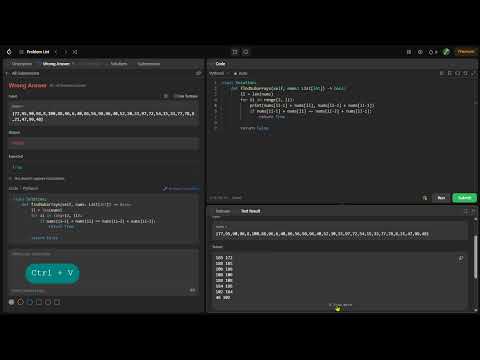Copy the Stdout output icon
Viewport: 480px width, 360px height.
coord(461,259)
